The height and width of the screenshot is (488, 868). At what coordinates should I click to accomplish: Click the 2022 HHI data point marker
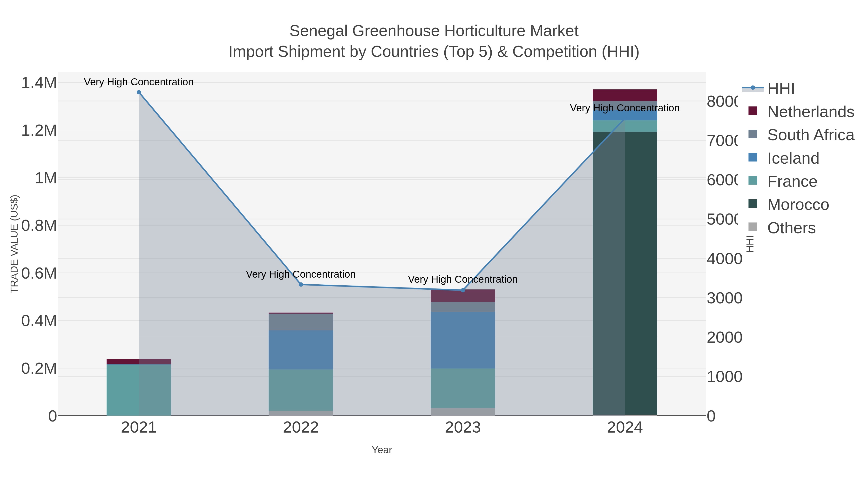301,285
